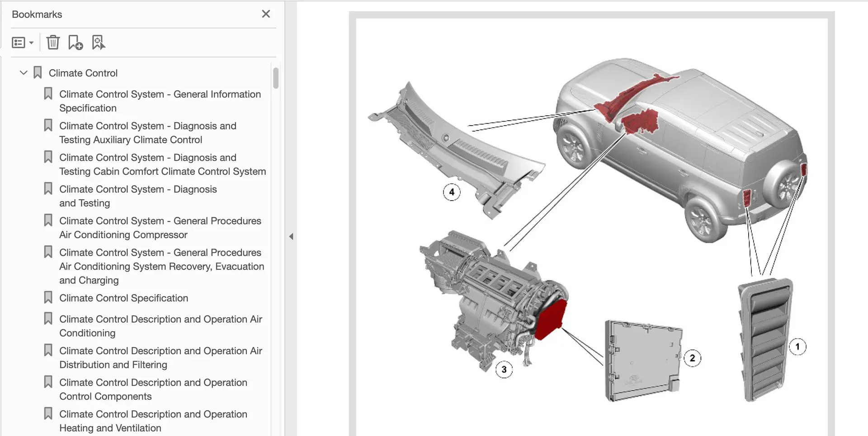Viewport: 868px width, 436px height.
Task: Open Description and Operation Air Conditioning bookmark
Action: 160,326
